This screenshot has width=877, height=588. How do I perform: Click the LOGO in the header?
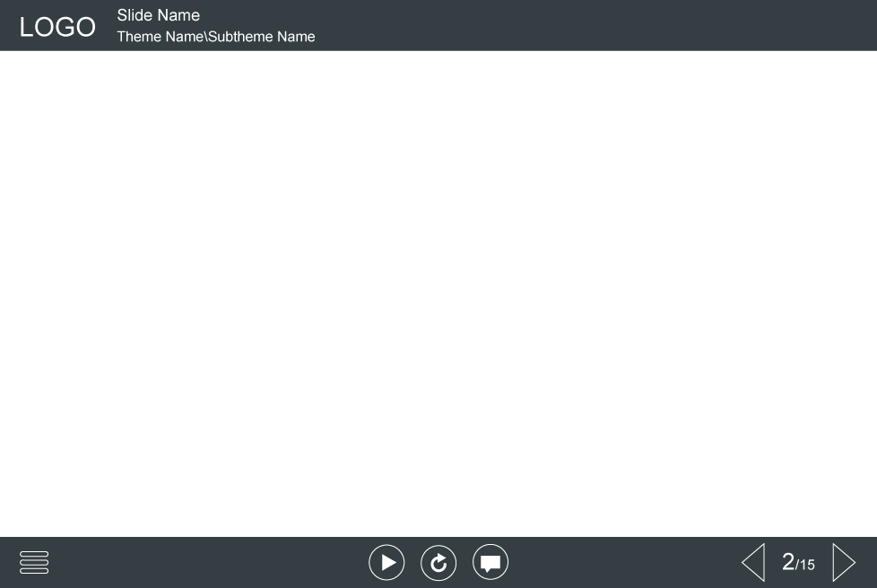click(x=57, y=27)
